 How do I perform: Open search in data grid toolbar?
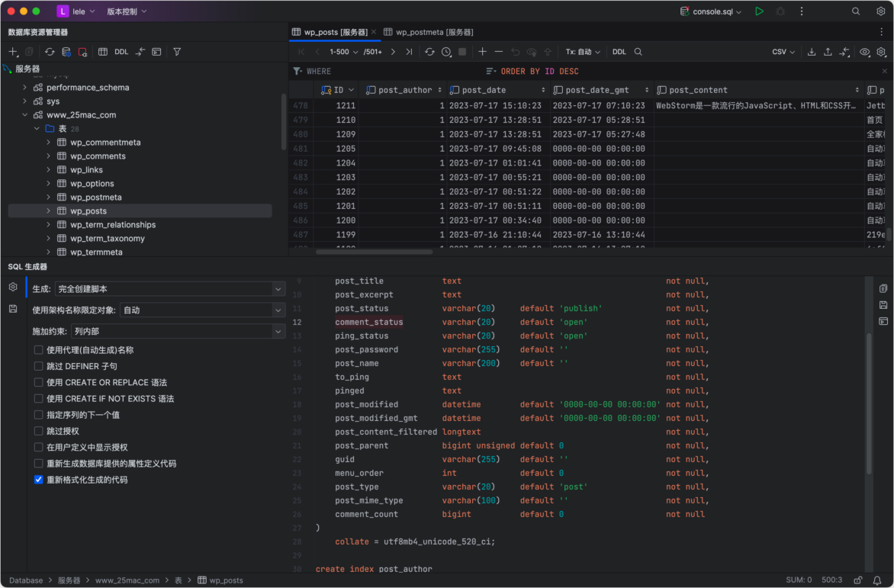[638, 52]
